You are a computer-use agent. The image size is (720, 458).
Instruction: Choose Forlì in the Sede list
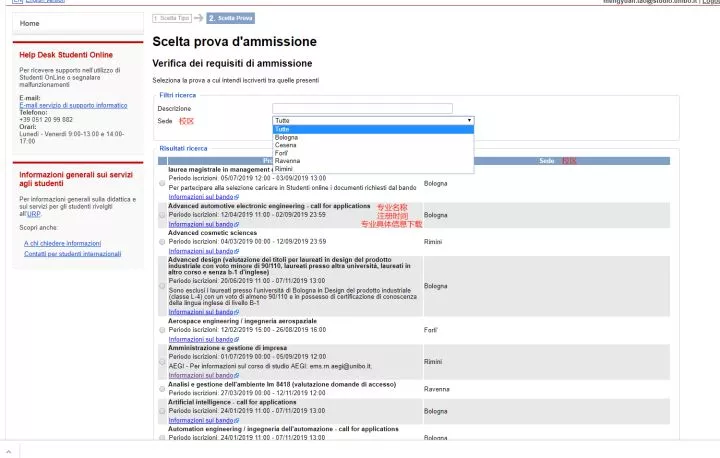coord(373,153)
